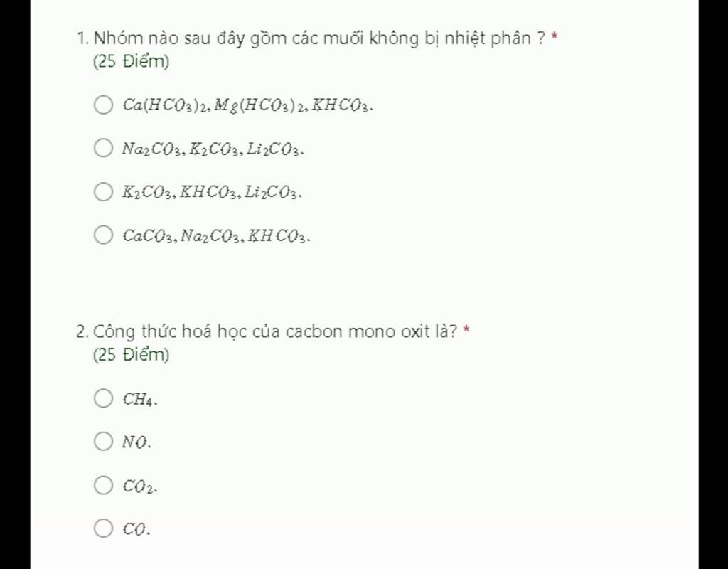Viewport: 728px width, 569px height.
Task: Select the CO radio button as answer
Action: tap(103, 528)
